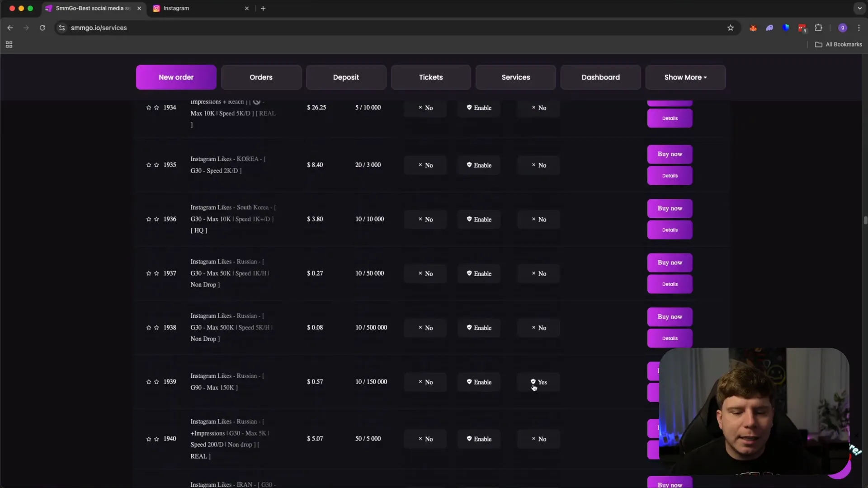Click the Enable badge for service 1934
This screenshot has width=868, height=488.
479,108
